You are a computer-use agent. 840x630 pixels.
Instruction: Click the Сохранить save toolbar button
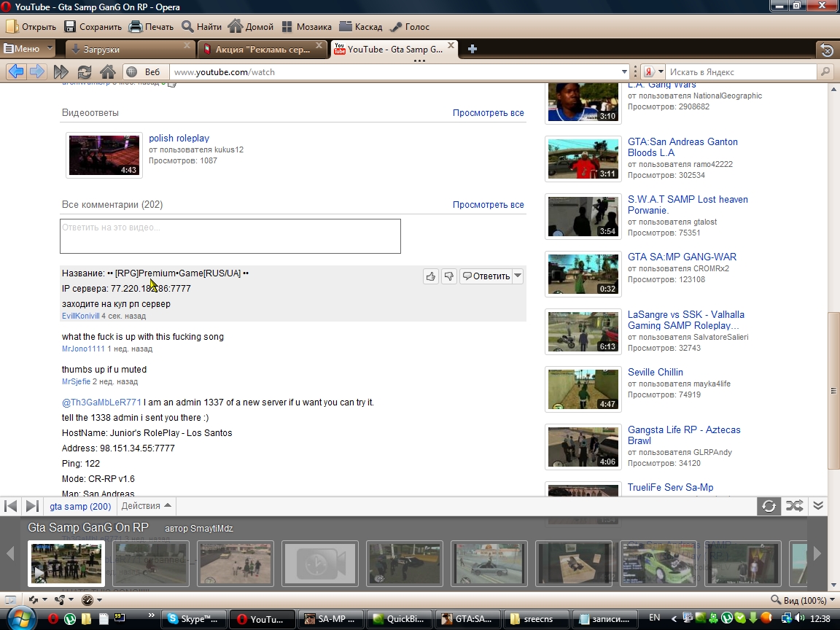coord(93,27)
